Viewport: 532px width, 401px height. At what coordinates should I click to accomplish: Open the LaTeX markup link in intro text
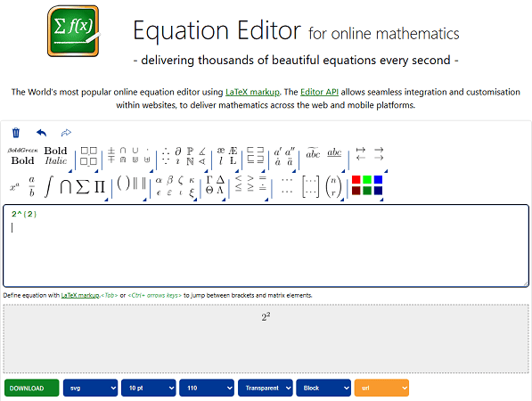(253, 92)
